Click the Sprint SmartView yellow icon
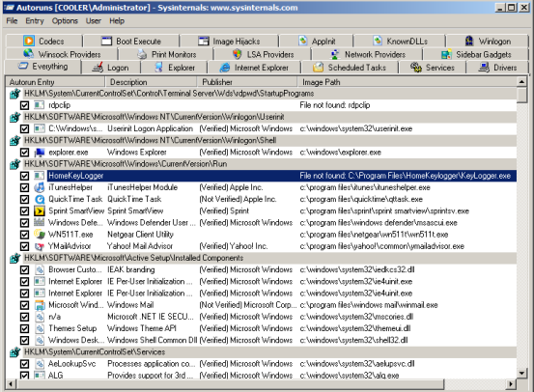Image resolution: width=534 pixels, height=392 pixels. point(40,211)
